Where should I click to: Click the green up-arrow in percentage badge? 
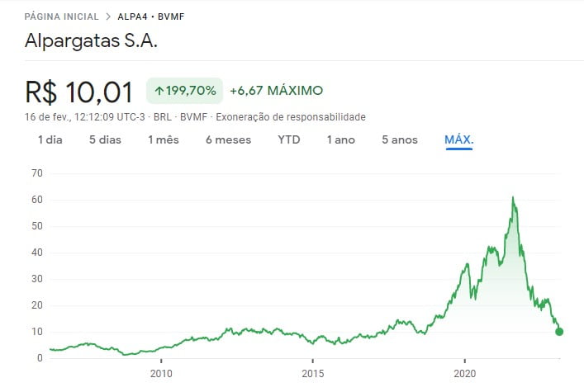[159, 90]
